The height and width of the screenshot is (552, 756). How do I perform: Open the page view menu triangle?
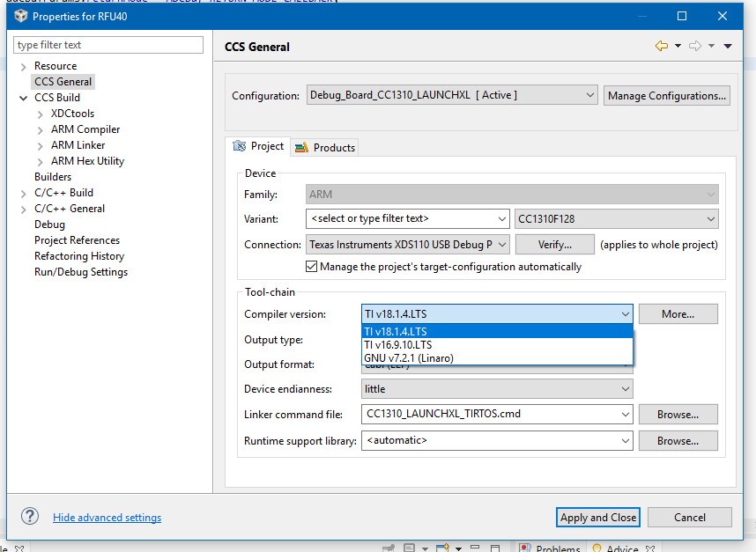(x=728, y=47)
